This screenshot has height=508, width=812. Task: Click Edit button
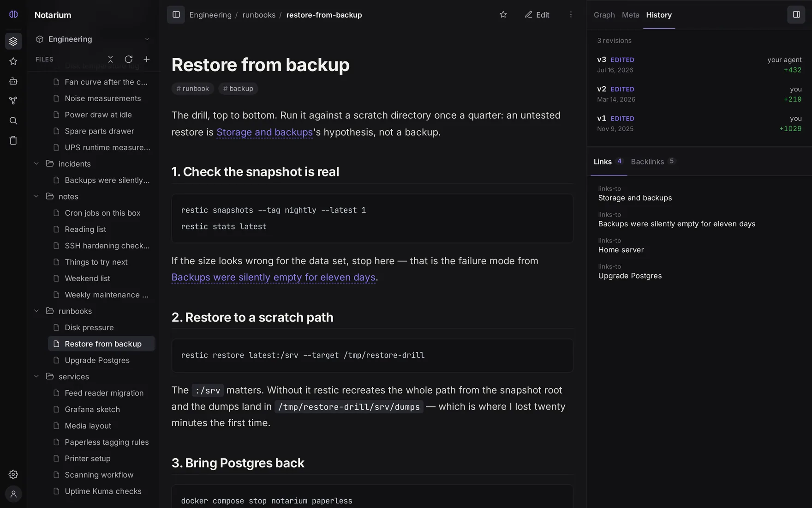tap(537, 15)
